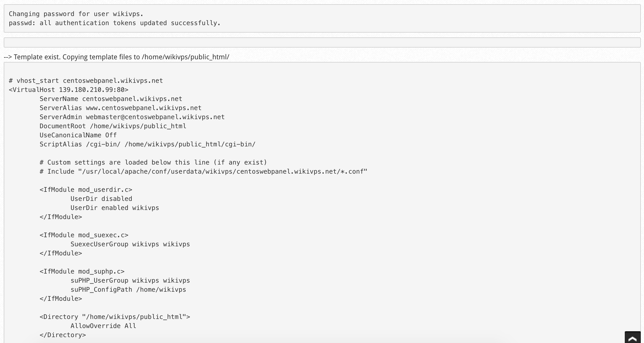This screenshot has width=644, height=343.
Task: Click the 'IfModule mod_userdir.c' opening tag
Action: pos(86,190)
